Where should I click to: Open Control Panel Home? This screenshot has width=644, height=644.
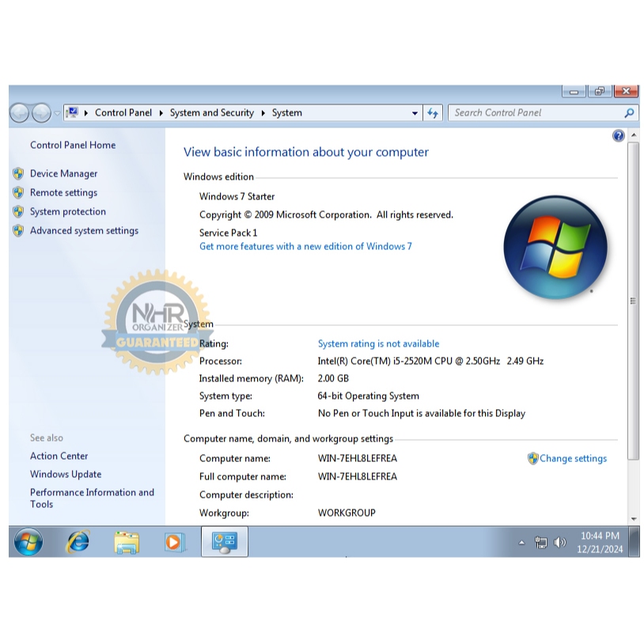73,145
